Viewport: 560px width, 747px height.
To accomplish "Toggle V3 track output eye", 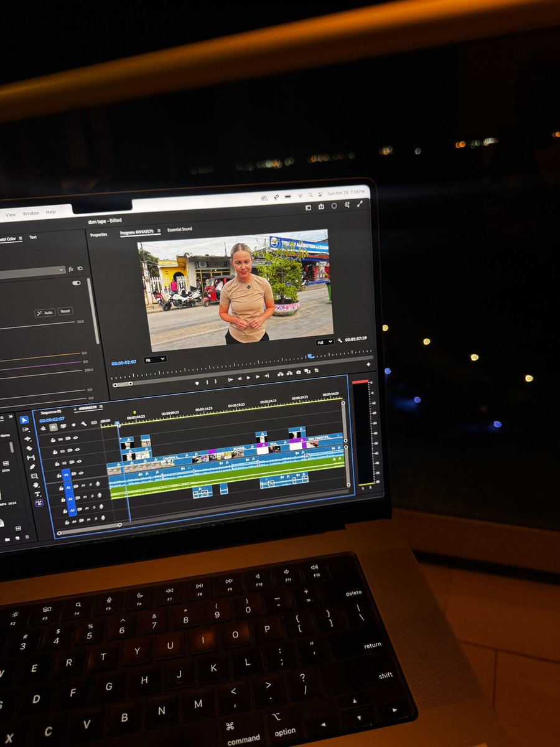I will pyautogui.click(x=77, y=449).
